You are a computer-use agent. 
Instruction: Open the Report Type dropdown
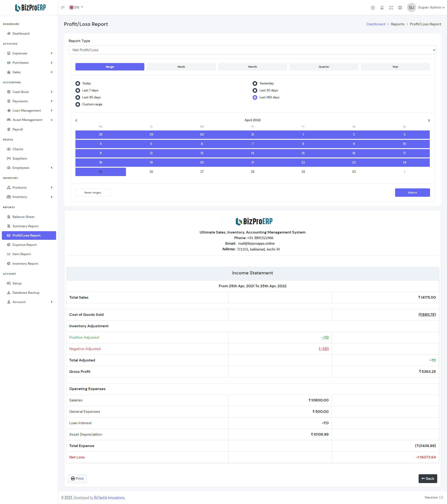(252, 50)
